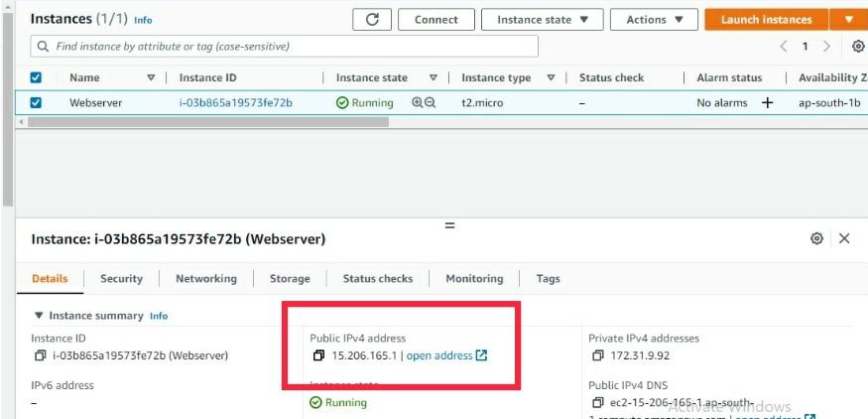The image size is (868, 419).
Task: Toggle the select-all instances checkbox
Action: tap(36, 77)
